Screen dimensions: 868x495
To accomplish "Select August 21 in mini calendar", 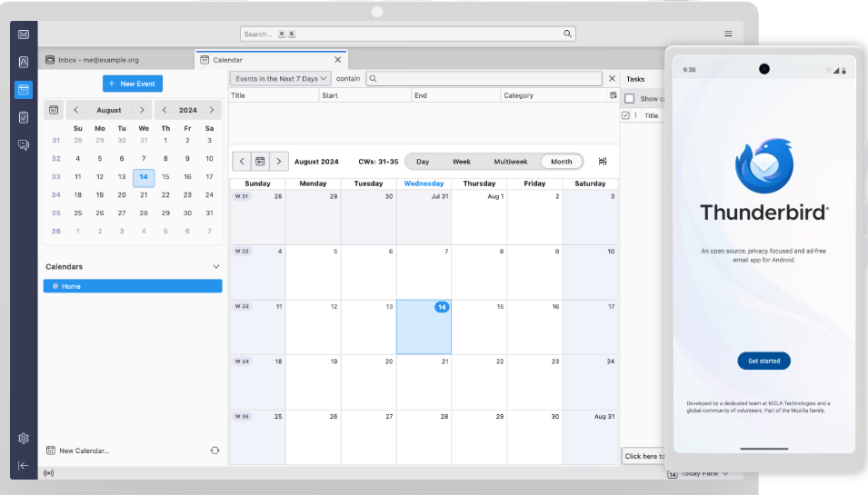I will [144, 194].
